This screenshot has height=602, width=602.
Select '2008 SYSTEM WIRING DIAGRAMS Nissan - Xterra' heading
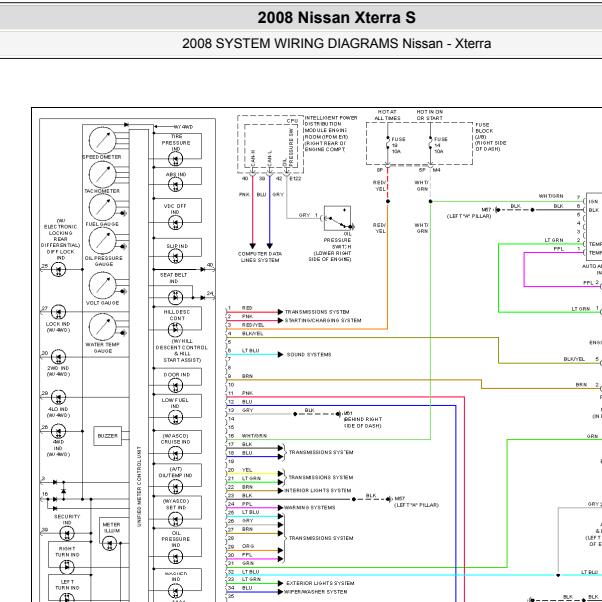(336, 43)
